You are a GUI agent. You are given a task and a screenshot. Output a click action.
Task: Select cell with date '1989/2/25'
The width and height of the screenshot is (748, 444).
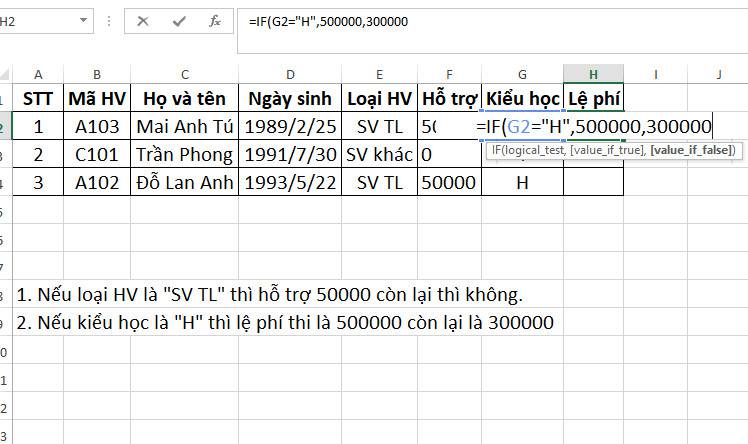click(x=290, y=126)
